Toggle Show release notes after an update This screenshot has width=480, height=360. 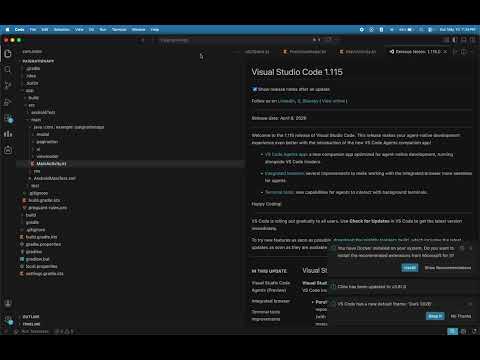coord(255,89)
